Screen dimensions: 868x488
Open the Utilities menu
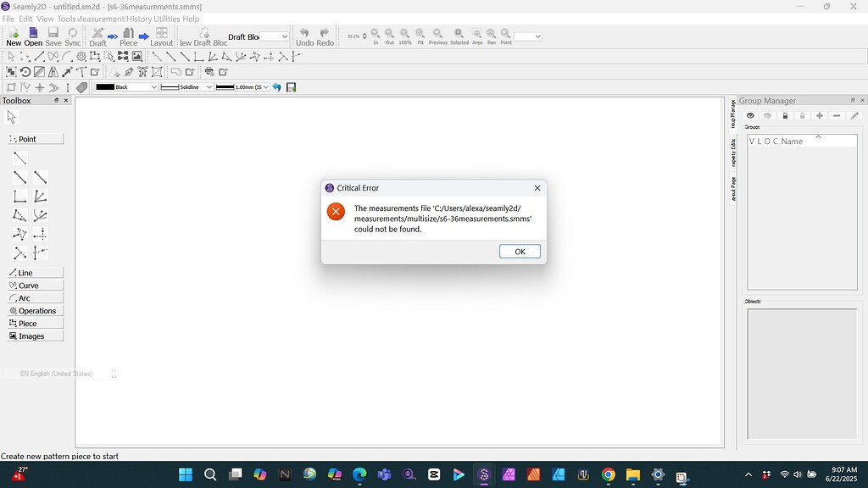pyautogui.click(x=167, y=18)
